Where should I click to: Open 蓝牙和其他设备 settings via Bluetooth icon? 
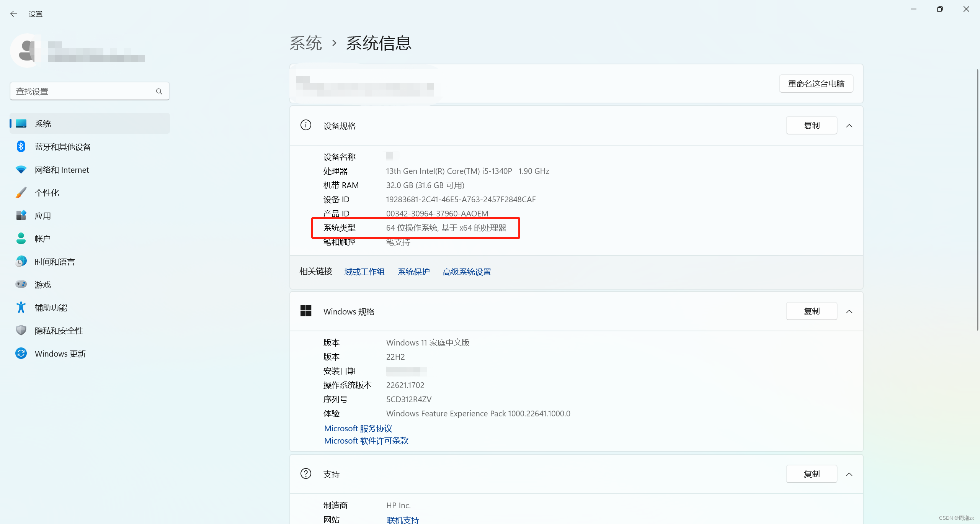(21, 146)
